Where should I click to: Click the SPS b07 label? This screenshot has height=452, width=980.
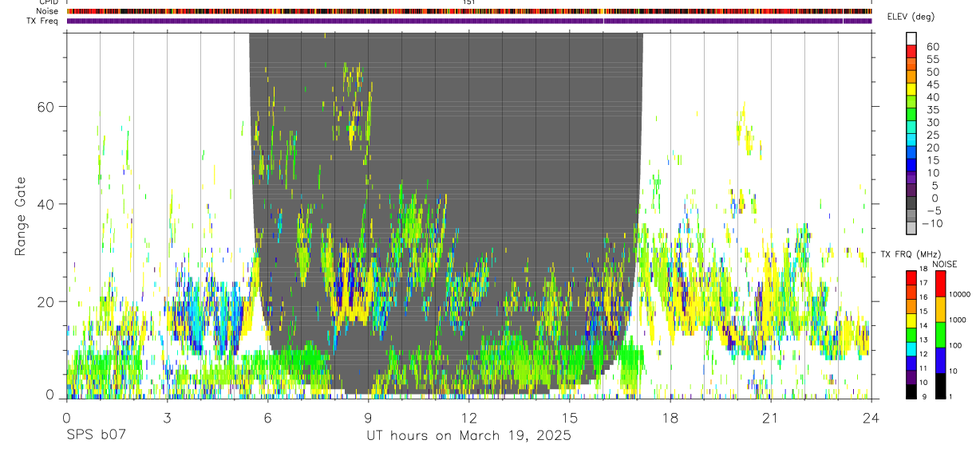point(96,436)
